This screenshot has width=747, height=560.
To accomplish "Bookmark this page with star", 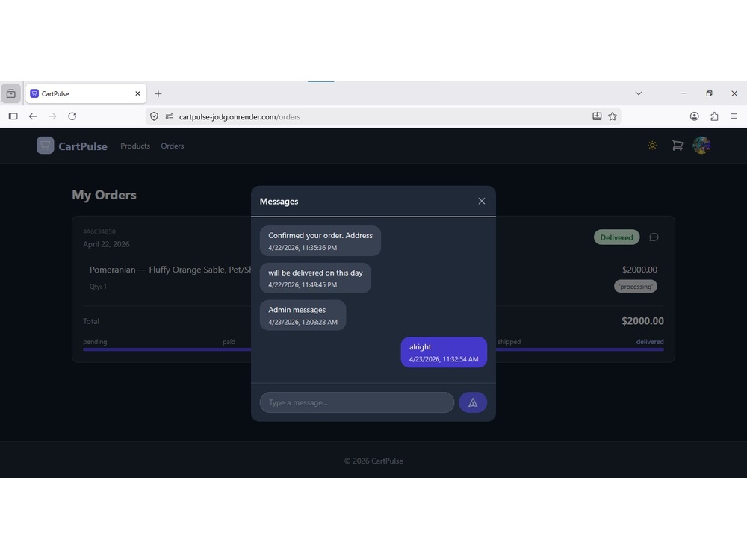I will pos(613,116).
